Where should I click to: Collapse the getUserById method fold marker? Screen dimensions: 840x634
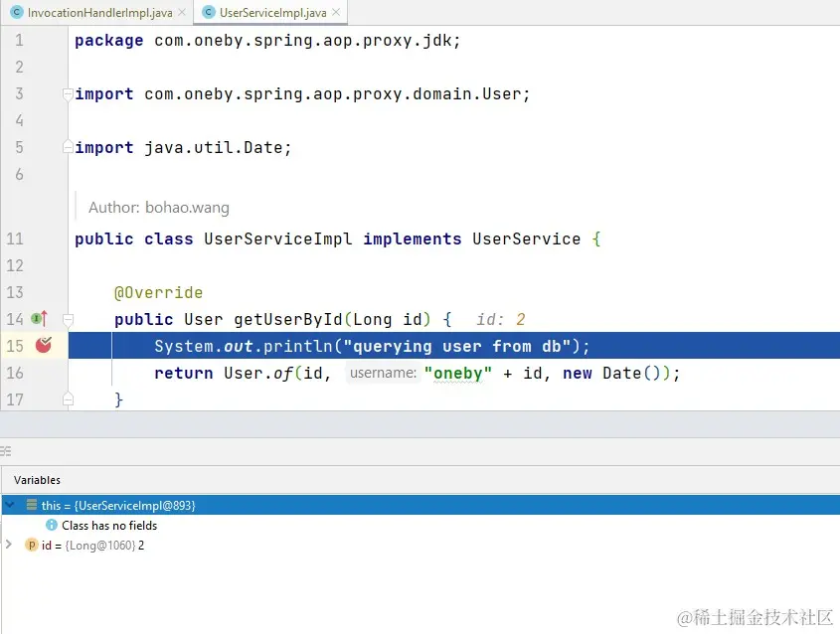(69, 320)
